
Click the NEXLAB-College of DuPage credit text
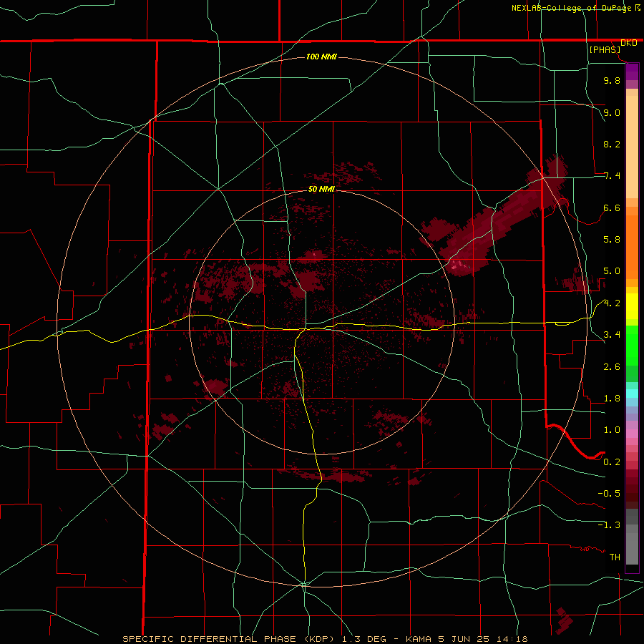pyautogui.click(x=571, y=8)
